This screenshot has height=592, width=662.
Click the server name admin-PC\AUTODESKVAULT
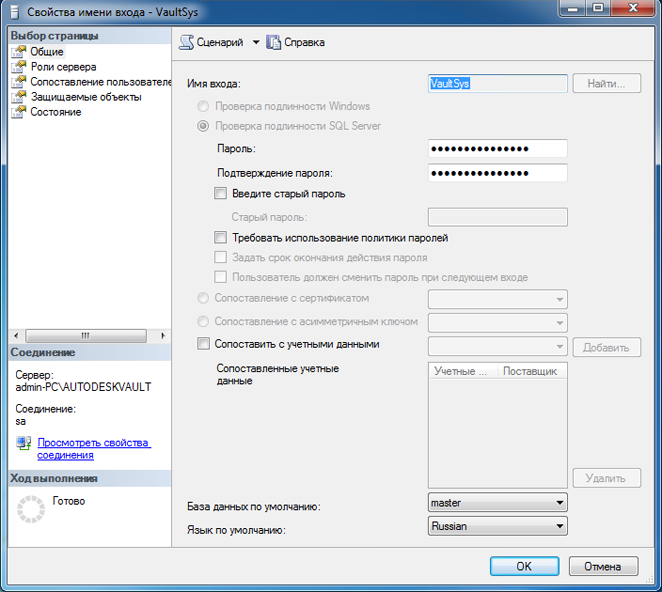(x=83, y=387)
